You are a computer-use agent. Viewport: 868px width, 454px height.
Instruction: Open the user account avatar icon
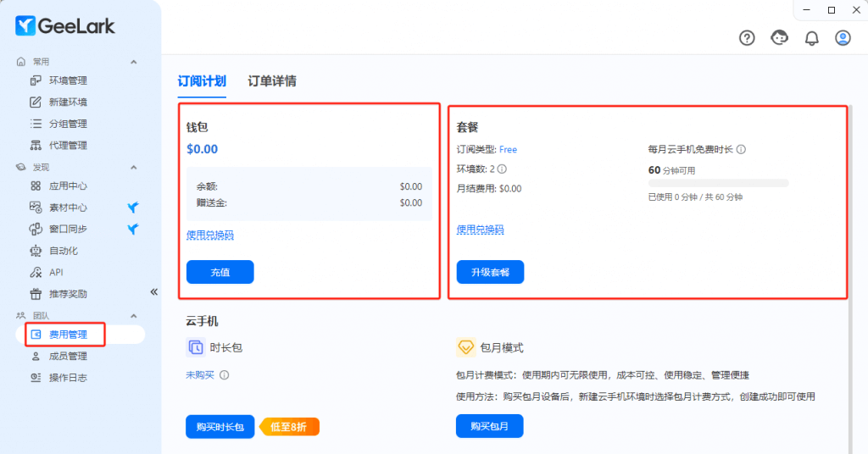(x=843, y=38)
